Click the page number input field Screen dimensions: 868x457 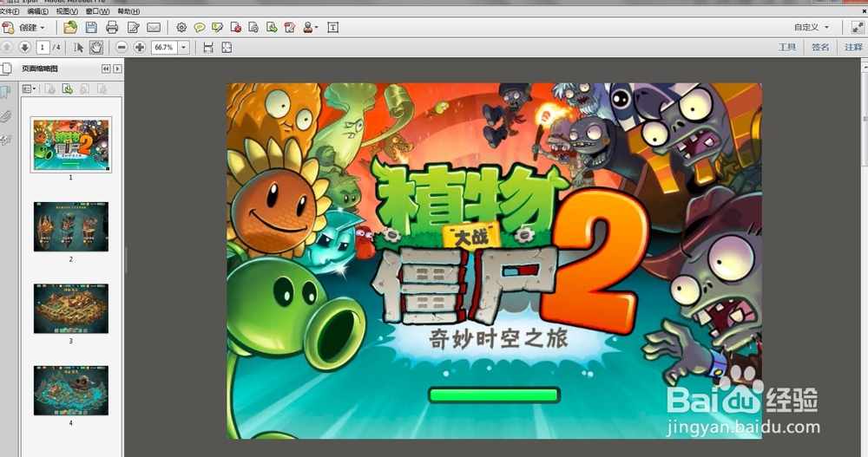pos(43,47)
